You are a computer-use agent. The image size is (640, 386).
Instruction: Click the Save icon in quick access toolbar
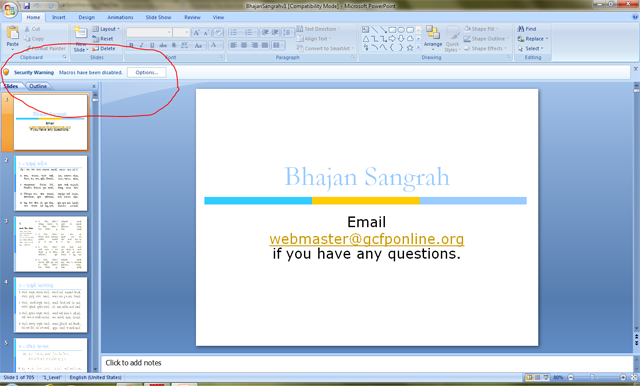27,6
